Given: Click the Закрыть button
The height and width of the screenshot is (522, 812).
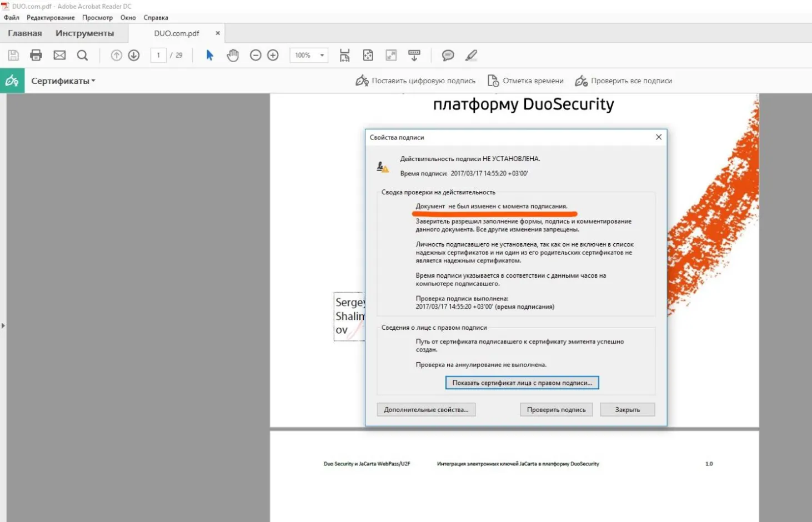Looking at the screenshot, I should (628, 410).
